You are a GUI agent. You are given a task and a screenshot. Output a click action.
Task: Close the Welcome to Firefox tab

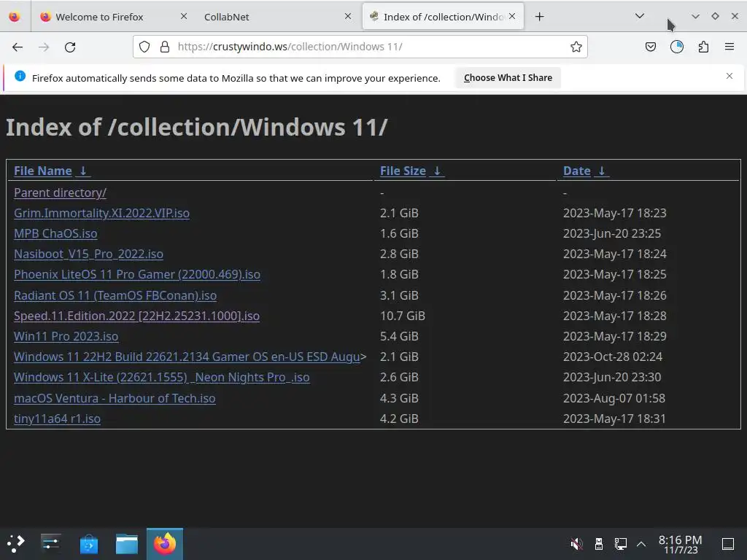click(x=184, y=16)
